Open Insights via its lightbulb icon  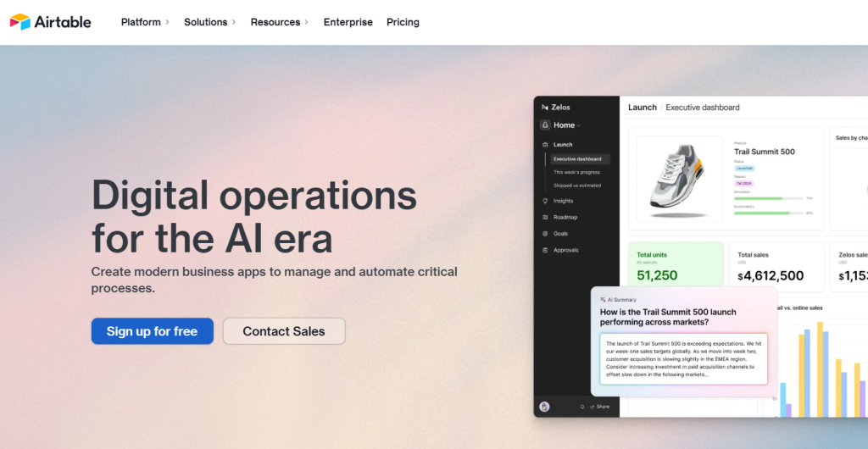(x=545, y=201)
